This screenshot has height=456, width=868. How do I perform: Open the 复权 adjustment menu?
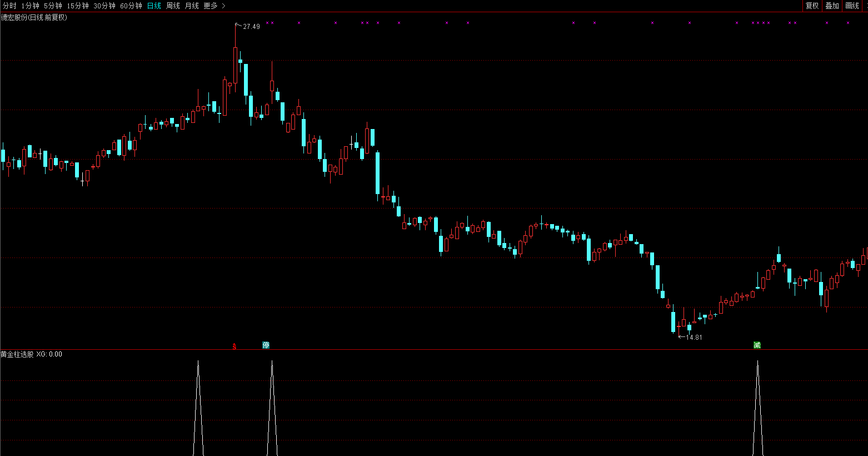click(812, 6)
